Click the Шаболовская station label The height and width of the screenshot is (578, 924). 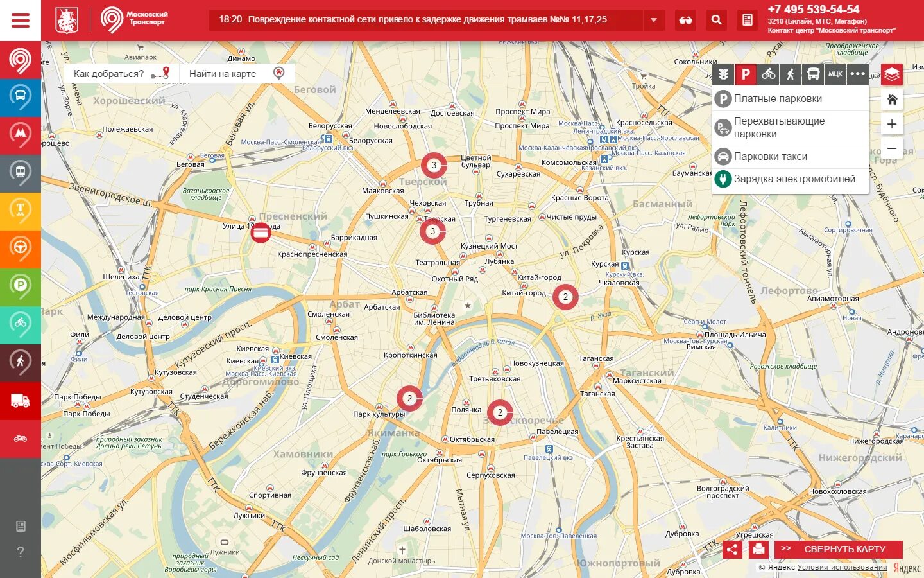pyautogui.click(x=427, y=529)
